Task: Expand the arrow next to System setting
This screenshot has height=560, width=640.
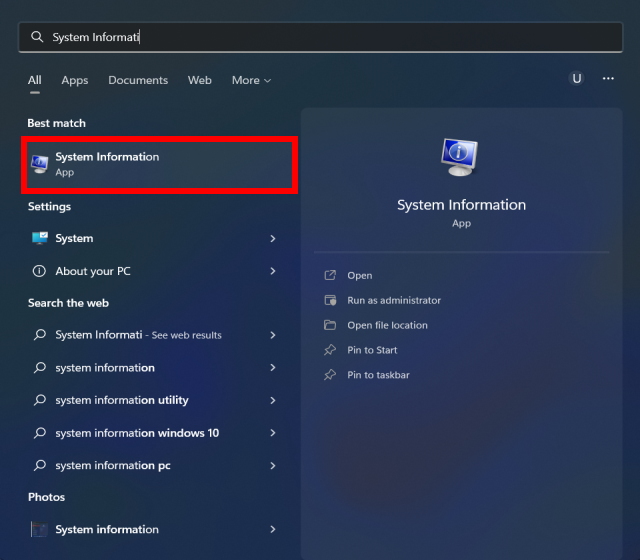Action: click(273, 238)
